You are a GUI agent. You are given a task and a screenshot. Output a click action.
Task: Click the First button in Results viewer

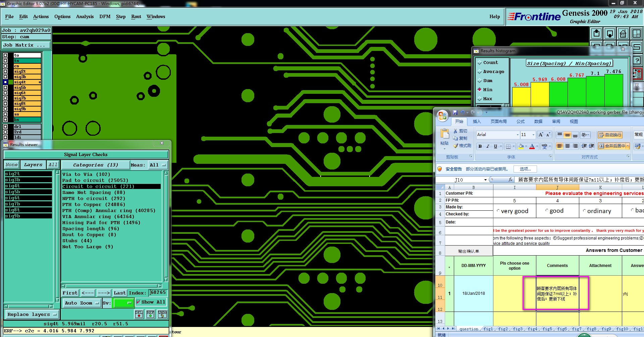[x=70, y=293]
